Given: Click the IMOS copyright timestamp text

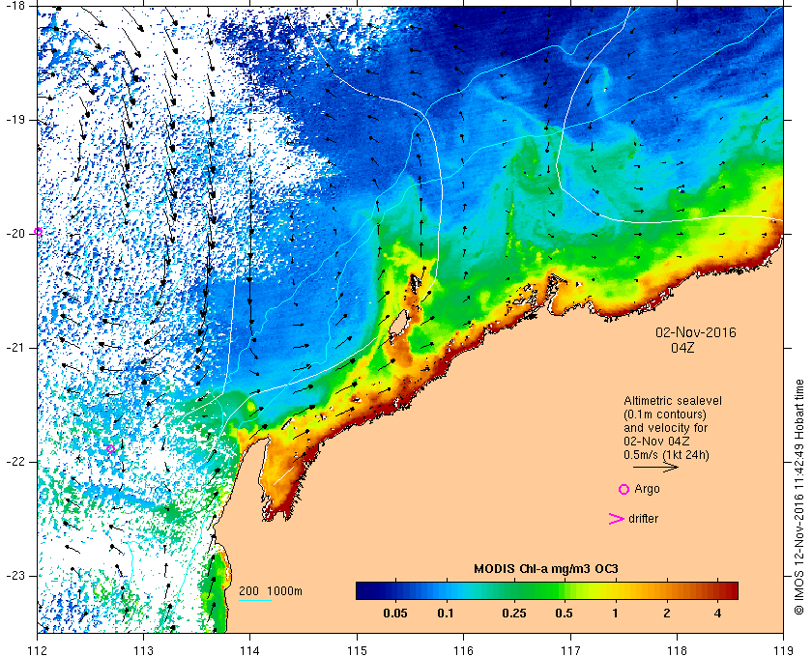Looking at the screenshot, I should point(799,497).
